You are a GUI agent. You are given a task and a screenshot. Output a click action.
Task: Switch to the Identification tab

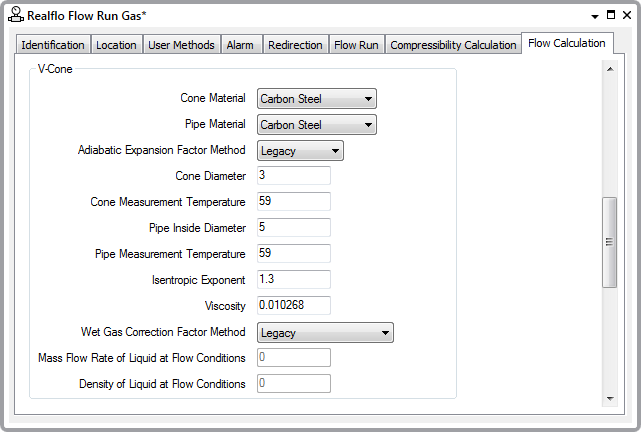(53, 45)
